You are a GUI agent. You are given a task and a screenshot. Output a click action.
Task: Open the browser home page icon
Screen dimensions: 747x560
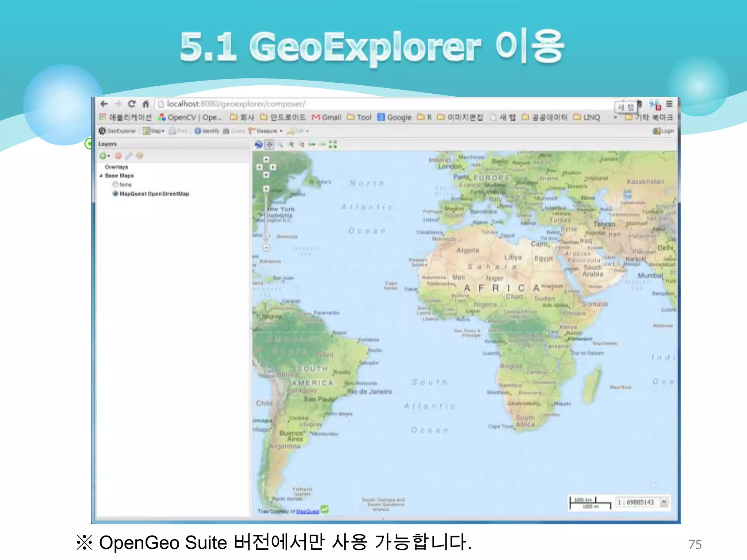click(x=146, y=104)
